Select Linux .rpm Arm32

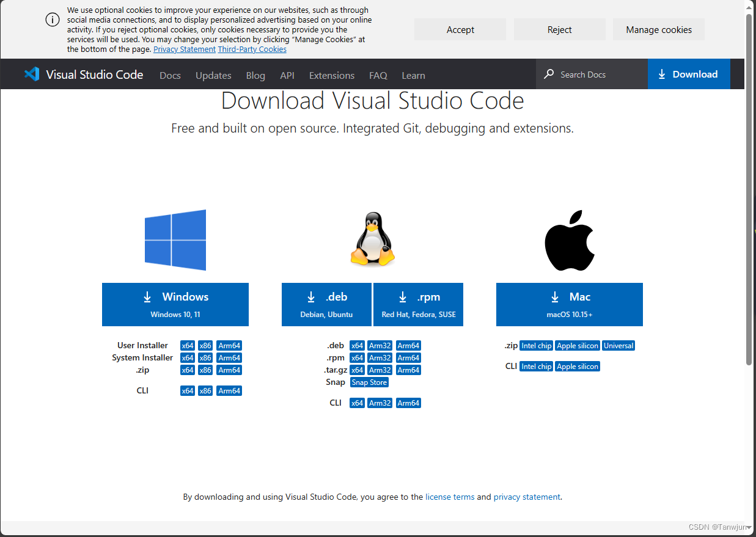click(380, 358)
